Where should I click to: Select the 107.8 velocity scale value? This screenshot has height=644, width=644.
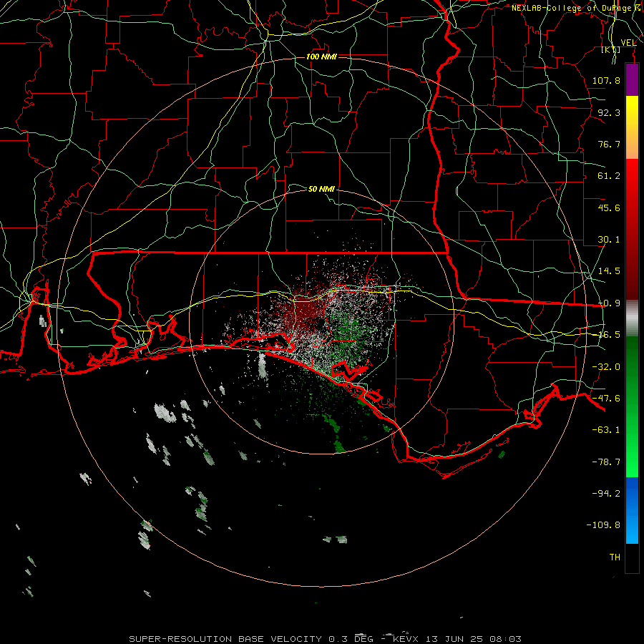(x=606, y=80)
